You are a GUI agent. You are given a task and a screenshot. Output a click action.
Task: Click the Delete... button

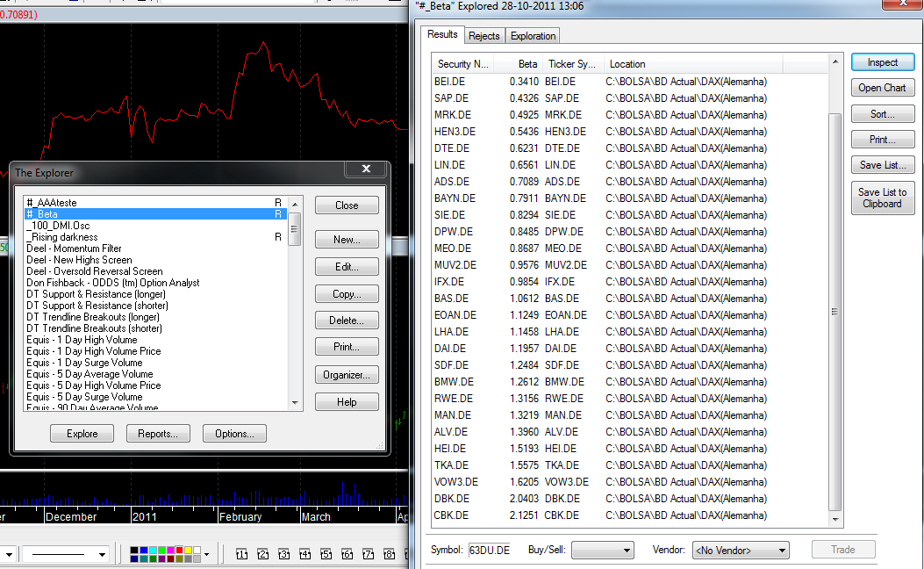point(347,321)
